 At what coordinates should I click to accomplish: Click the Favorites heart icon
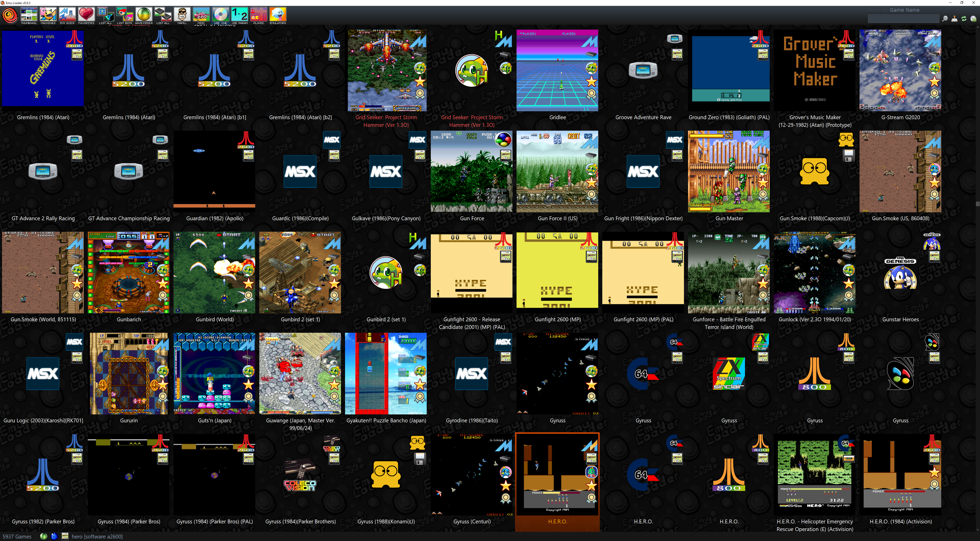coord(86,15)
